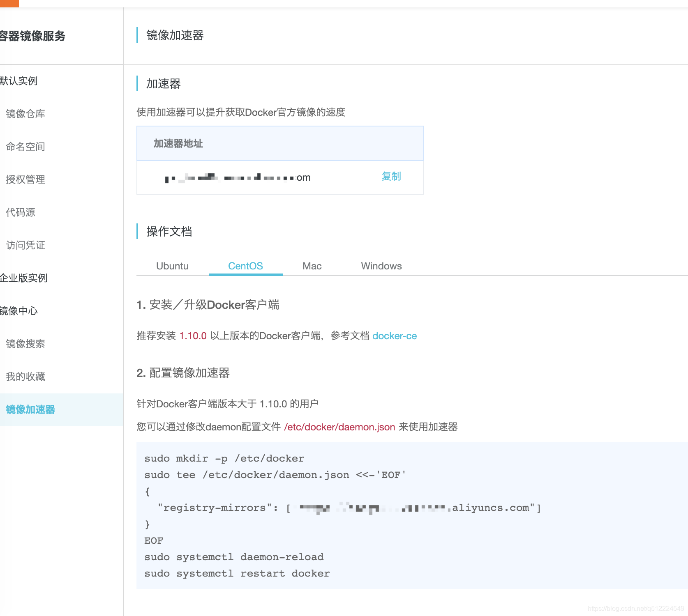
Task: Open 企业版实例 from the sidebar
Action: [24, 278]
